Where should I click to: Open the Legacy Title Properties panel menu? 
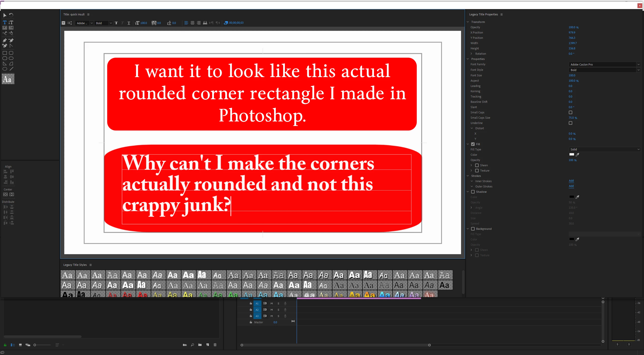click(x=502, y=14)
